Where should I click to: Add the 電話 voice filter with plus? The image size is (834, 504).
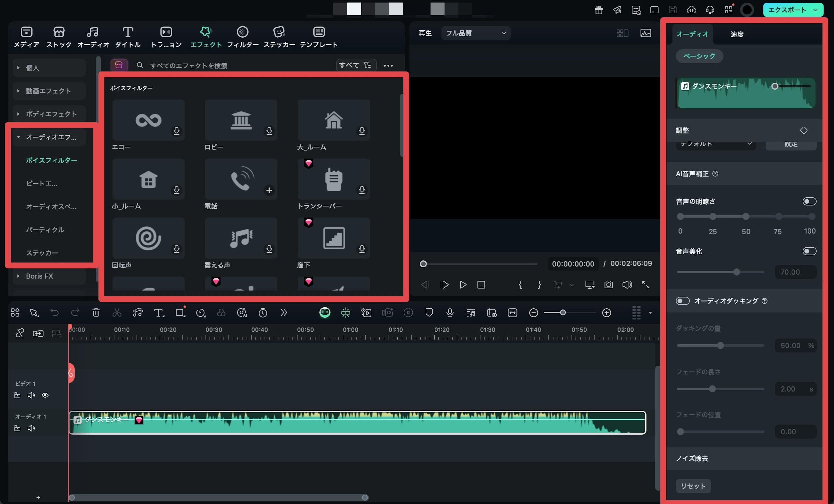point(269,190)
